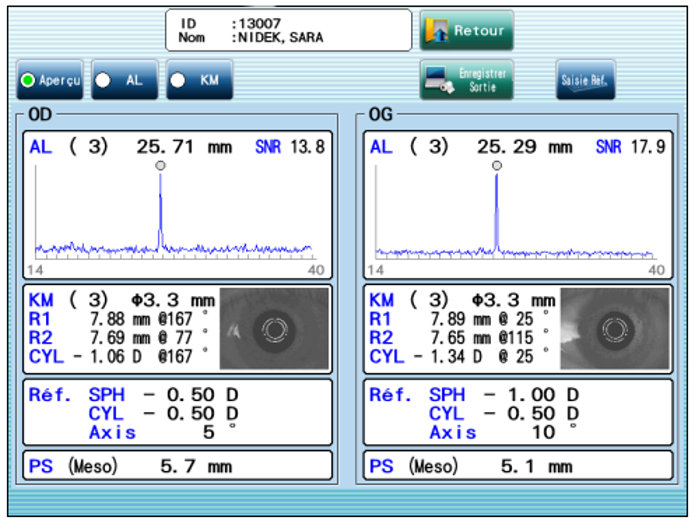Viewport: 693px width, 522px height.
Task: Open the OD eye keratometry image
Action: [x=274, y=328]
